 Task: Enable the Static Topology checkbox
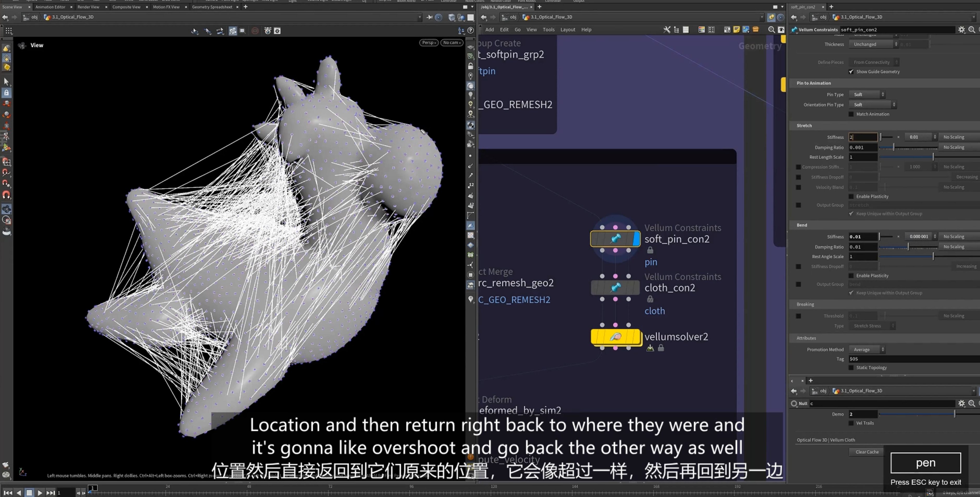pyautogui.click(x=851, y=367)
